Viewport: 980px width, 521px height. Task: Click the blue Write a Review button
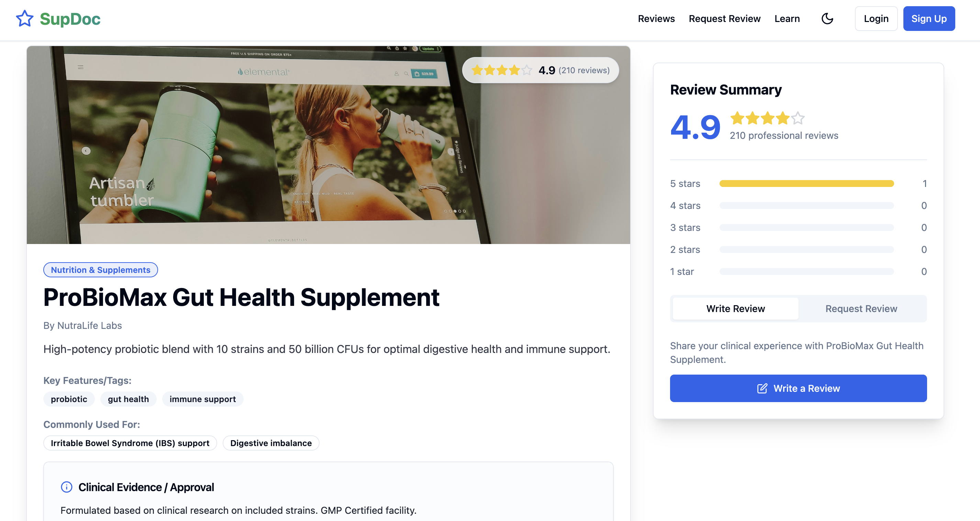pos(798,389)
